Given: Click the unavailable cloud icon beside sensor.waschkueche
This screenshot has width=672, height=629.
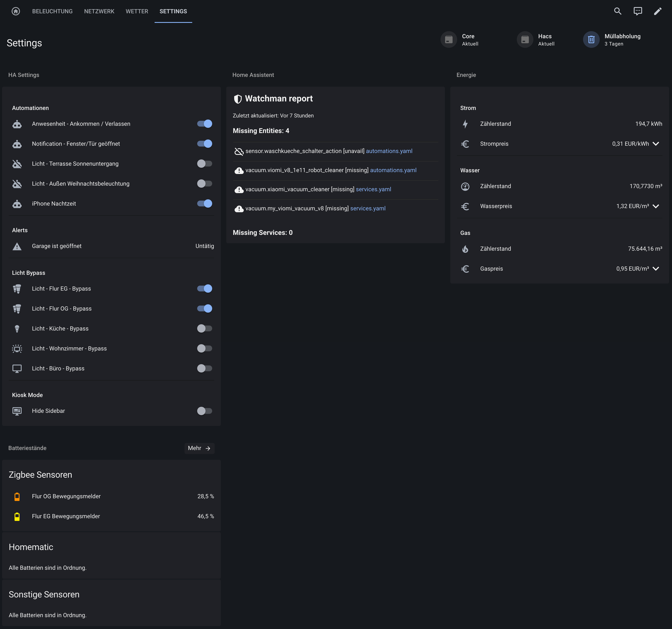Looking at the screenshot, I should click(x=239, y=152).
